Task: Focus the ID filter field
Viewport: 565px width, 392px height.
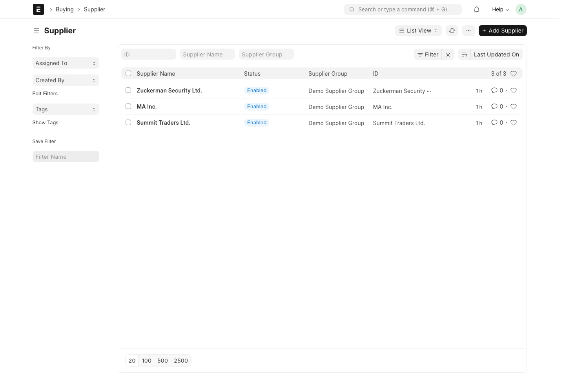Action: pyautogui.click(x=149, y=54)
